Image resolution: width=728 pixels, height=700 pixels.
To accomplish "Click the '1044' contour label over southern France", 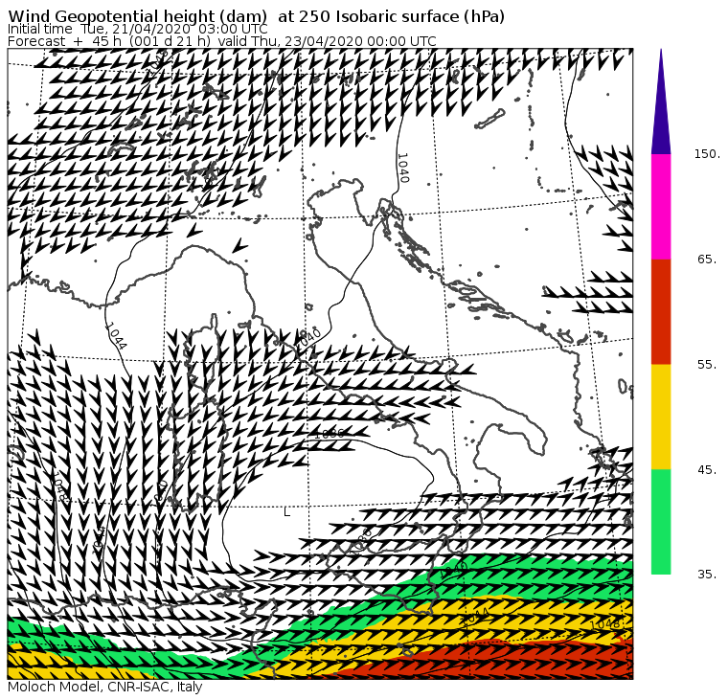I will pos(116,335).
